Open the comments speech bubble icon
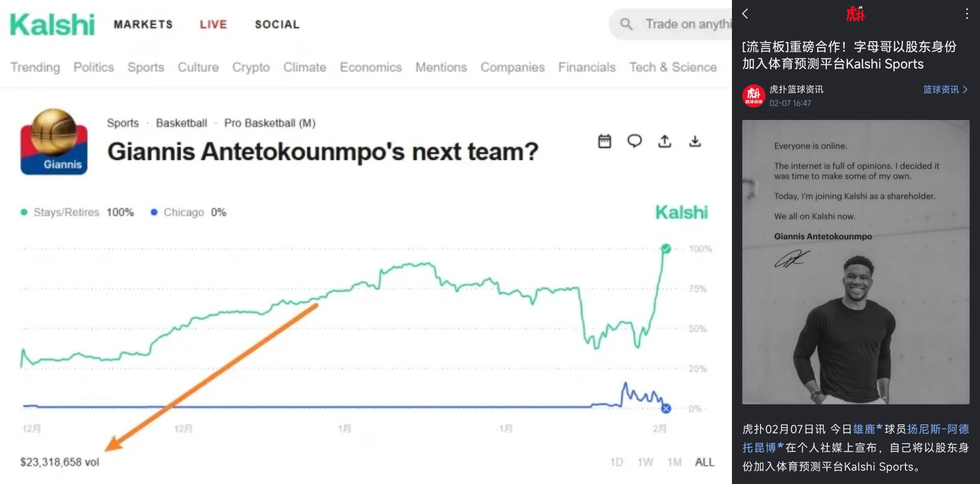980x484 pixels. [634, 141]
